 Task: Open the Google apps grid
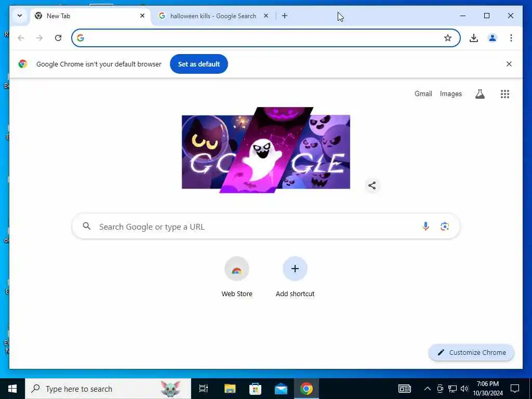[505, 94]
